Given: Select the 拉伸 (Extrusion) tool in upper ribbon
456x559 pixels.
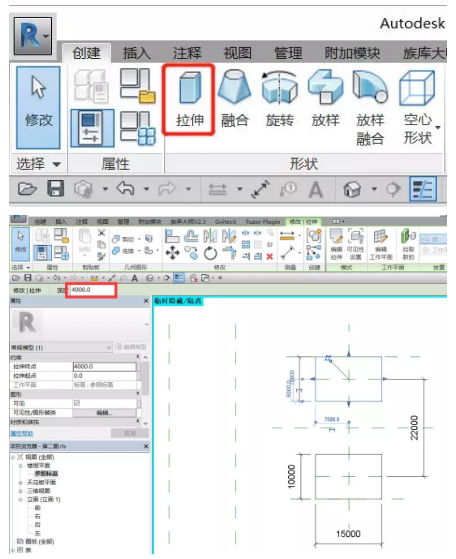Looking at the screenshot, I should (x=189, y=100).
